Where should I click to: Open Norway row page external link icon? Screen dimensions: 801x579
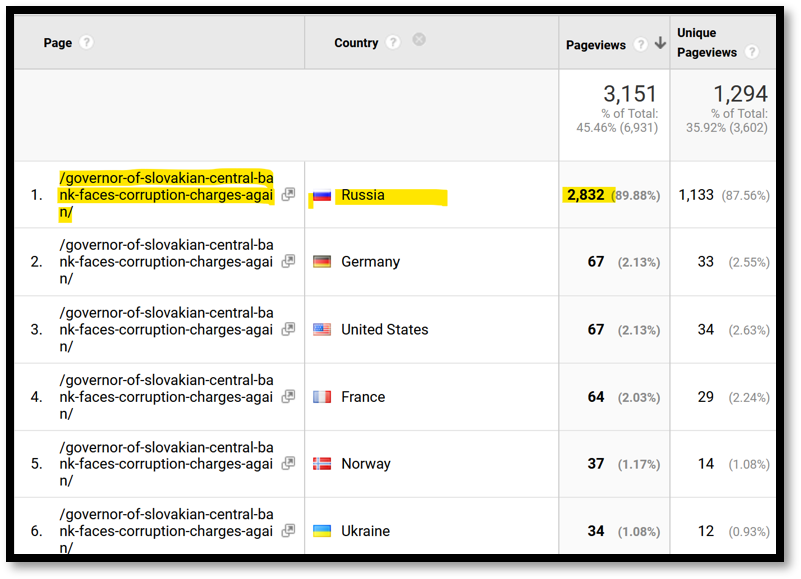tap(289, 464)
